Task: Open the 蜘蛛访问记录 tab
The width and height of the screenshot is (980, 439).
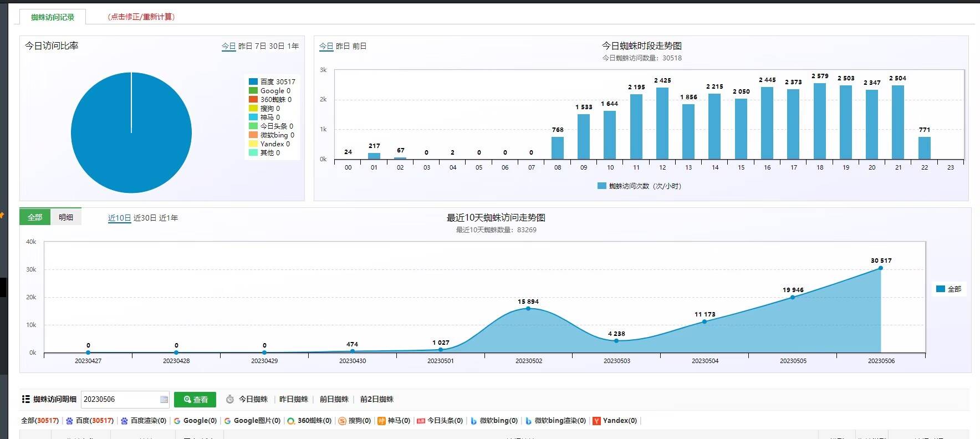Action: [53, 17]
